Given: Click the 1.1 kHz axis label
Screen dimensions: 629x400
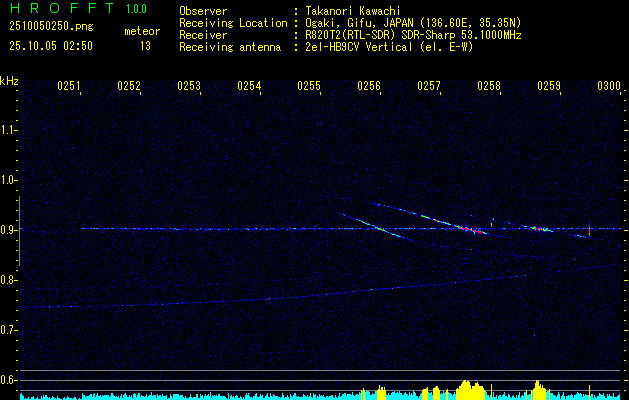Looking at the screenshot, I should click(9, 129).
